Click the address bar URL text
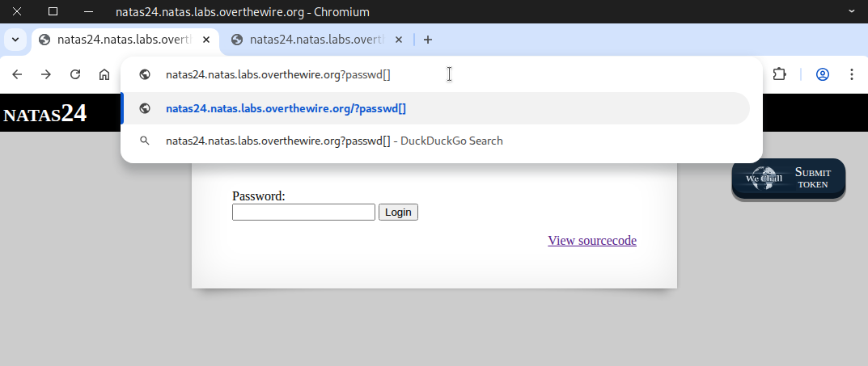 pyautogui.click(x=277, y=74)
